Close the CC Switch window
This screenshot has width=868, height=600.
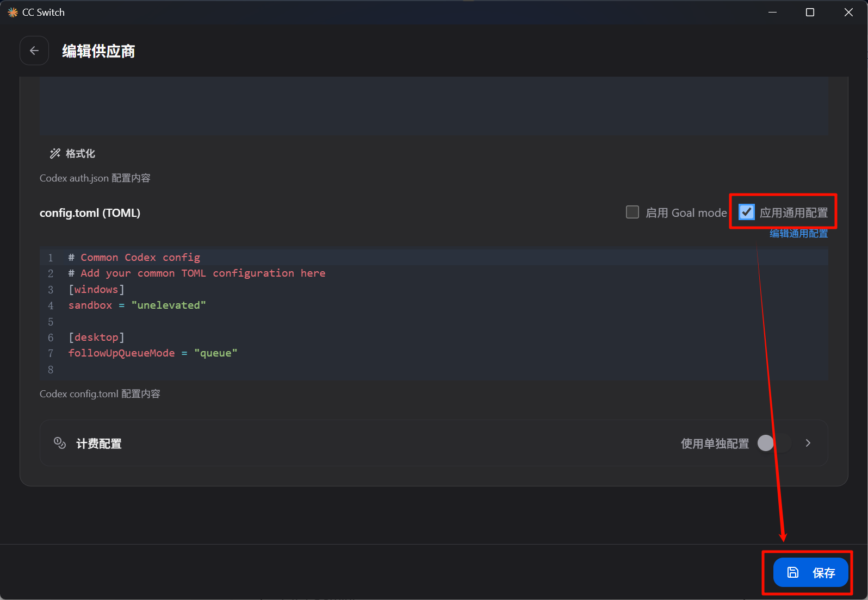pyautogui.click(x=848, y=12)
